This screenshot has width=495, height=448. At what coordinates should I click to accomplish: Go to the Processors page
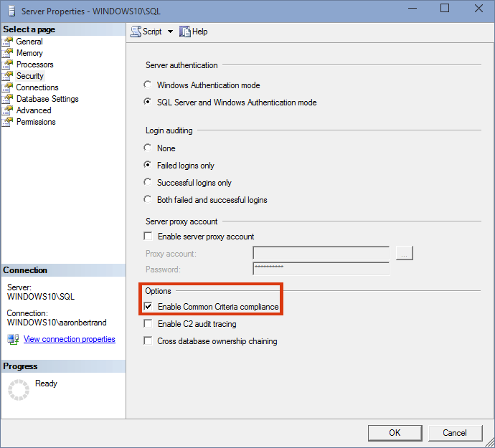click(x=35, y=65)
